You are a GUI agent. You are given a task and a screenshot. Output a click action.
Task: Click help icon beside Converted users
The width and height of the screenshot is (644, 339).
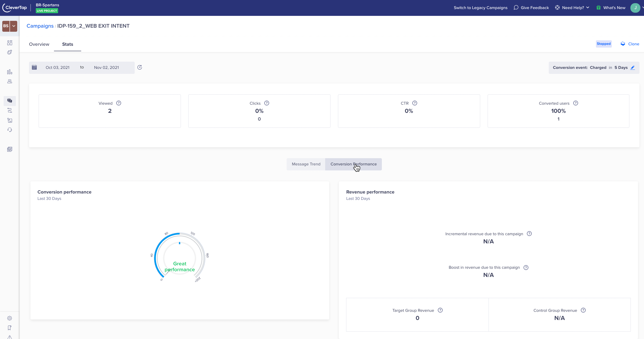click(576, 103)
